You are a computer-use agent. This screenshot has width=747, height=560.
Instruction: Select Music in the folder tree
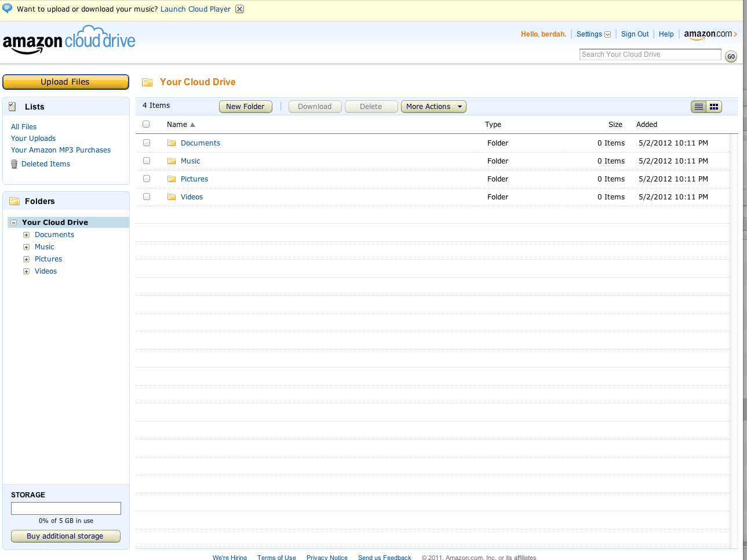tap(45, 247)
